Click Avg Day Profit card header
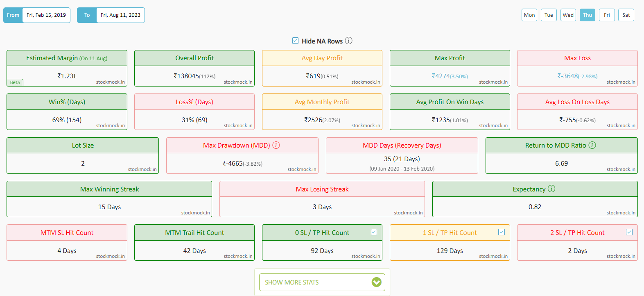Screen dimensions: 644x296 322,58
